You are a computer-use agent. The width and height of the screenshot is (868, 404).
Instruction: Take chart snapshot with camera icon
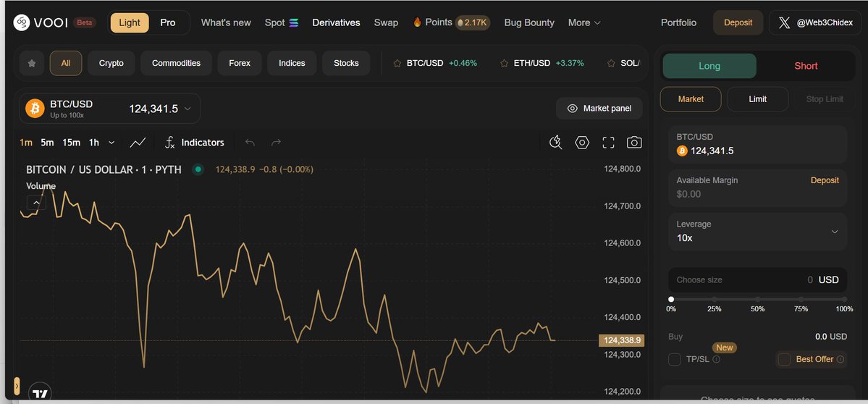(x=634, y=143)
